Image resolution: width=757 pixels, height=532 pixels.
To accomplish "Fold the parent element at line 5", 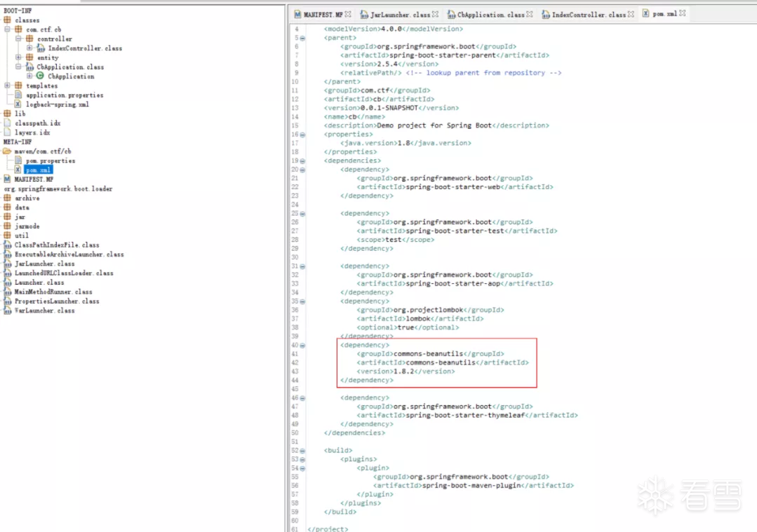I will 302,38.
